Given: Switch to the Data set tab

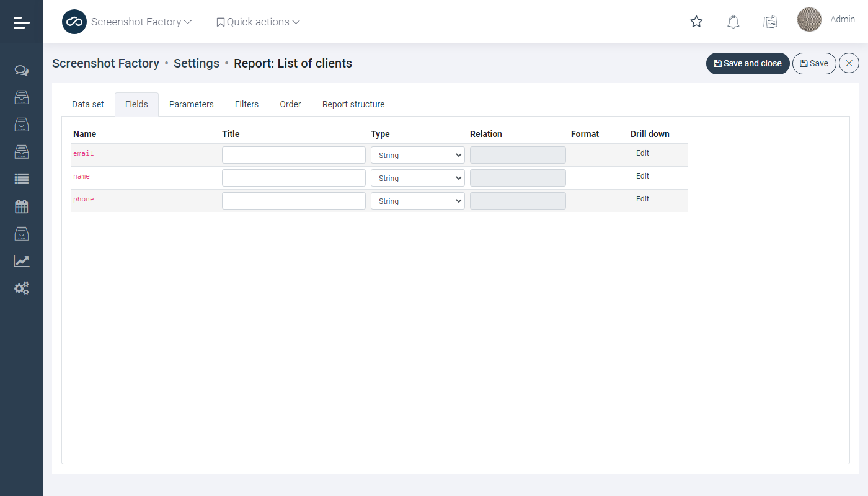Looking at the screenshot, I should tap(88, 104).
